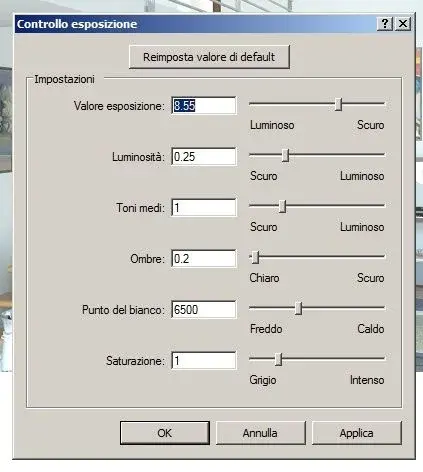Focus the Saturazione input field
Image resolution: width=423 pixels, height=472 pixels.
click(x=204, y=361)
